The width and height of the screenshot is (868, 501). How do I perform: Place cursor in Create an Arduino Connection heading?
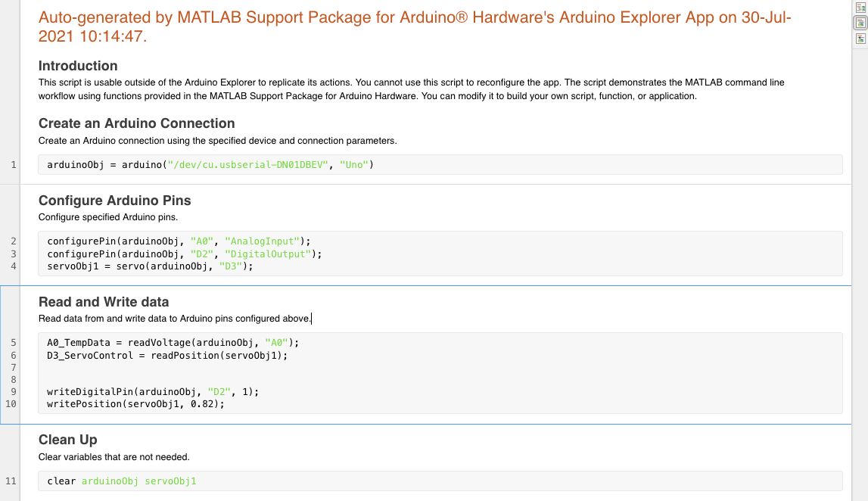pyautogui.click(x=136, y=123)
